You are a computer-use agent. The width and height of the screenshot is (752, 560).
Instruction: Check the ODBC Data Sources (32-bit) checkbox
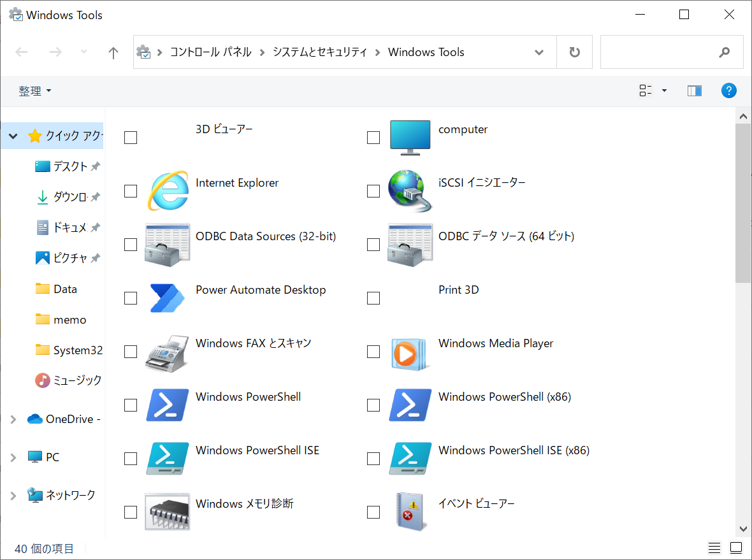click(131, 245)
